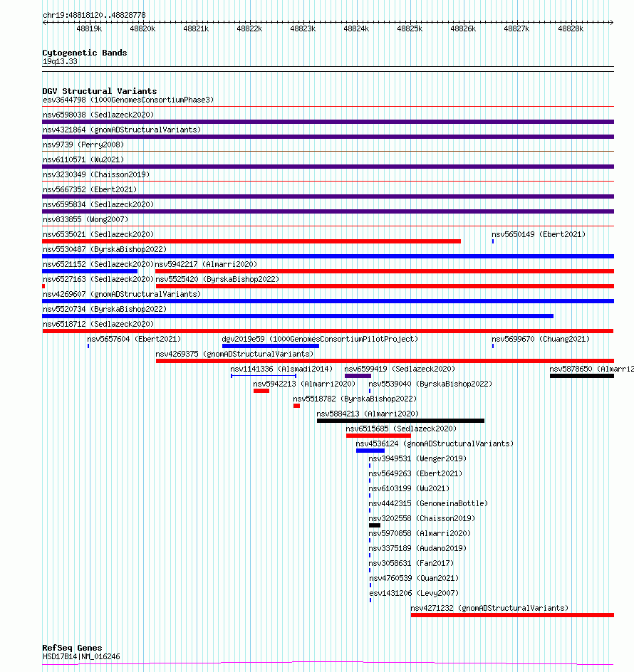Click the dgv2019e59 1000GenomesConsortiumPilotProject label
Image resolution: width=634 pixels, height=672 pixels.
320,339
